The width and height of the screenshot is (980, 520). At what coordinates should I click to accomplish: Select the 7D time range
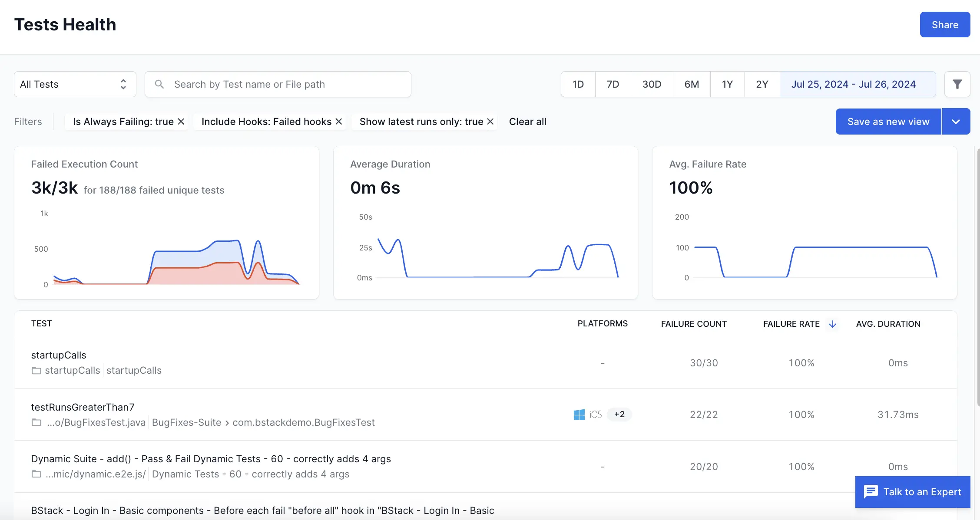click(x=612, y=84)
